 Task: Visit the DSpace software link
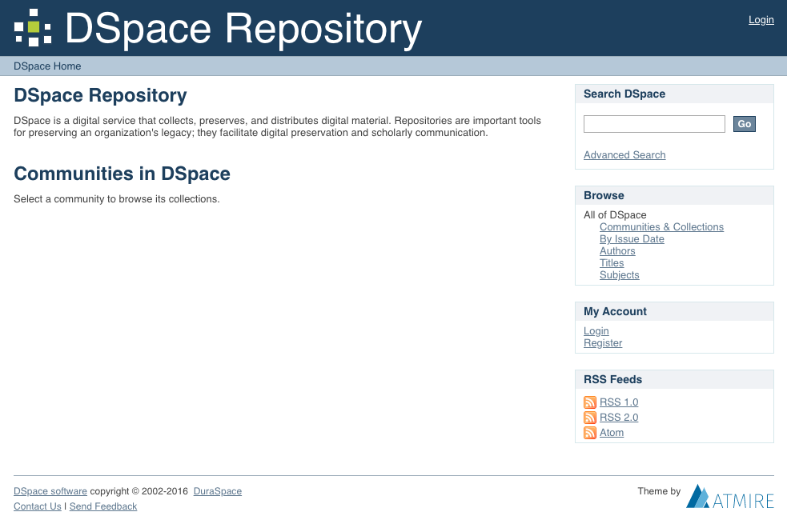pyautogui.click(x=50, y=491)
